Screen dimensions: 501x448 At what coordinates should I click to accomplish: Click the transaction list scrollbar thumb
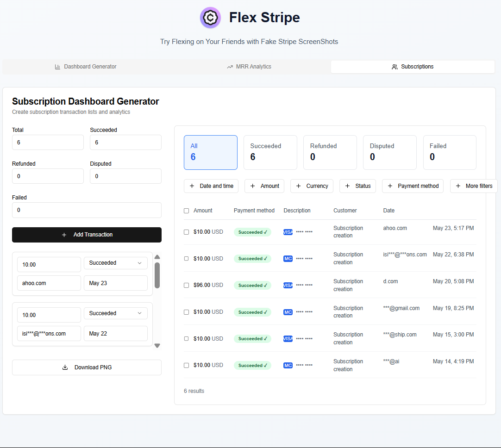point(157,275)
